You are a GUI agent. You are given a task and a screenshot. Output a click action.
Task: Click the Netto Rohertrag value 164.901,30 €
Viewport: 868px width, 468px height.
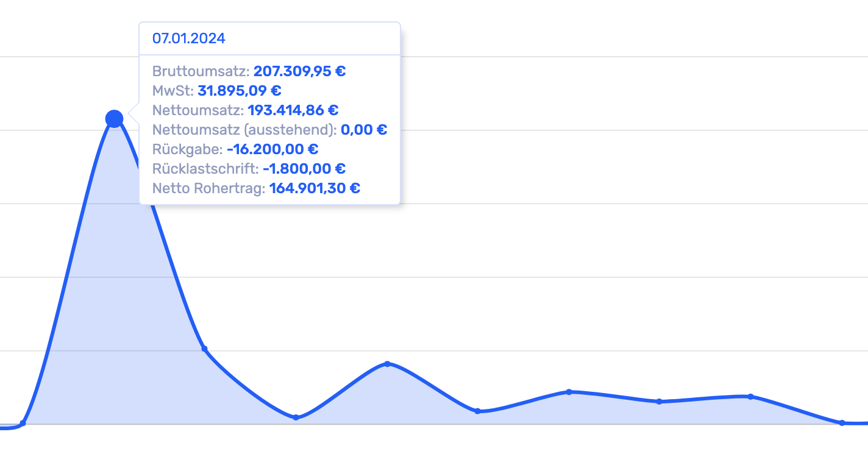(315, 188)
